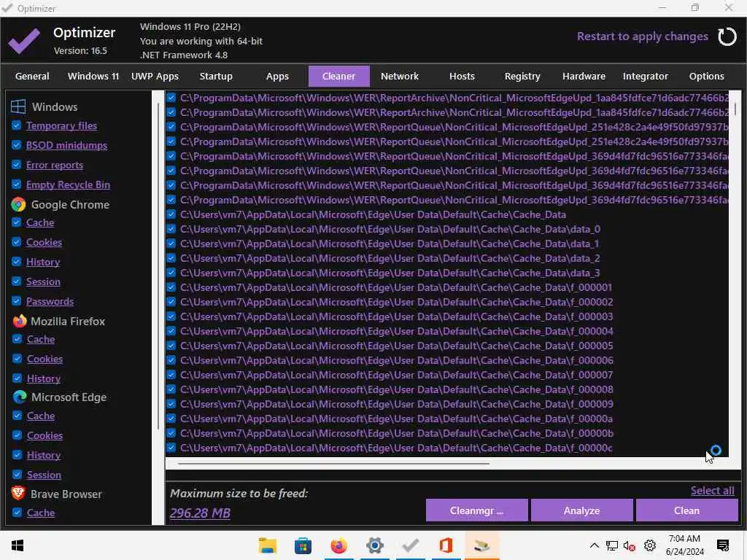Viewport: 747px width, 560px height.
Task: Uncheck the f_00000c file checkbox
Action: [x=171, y=448]
